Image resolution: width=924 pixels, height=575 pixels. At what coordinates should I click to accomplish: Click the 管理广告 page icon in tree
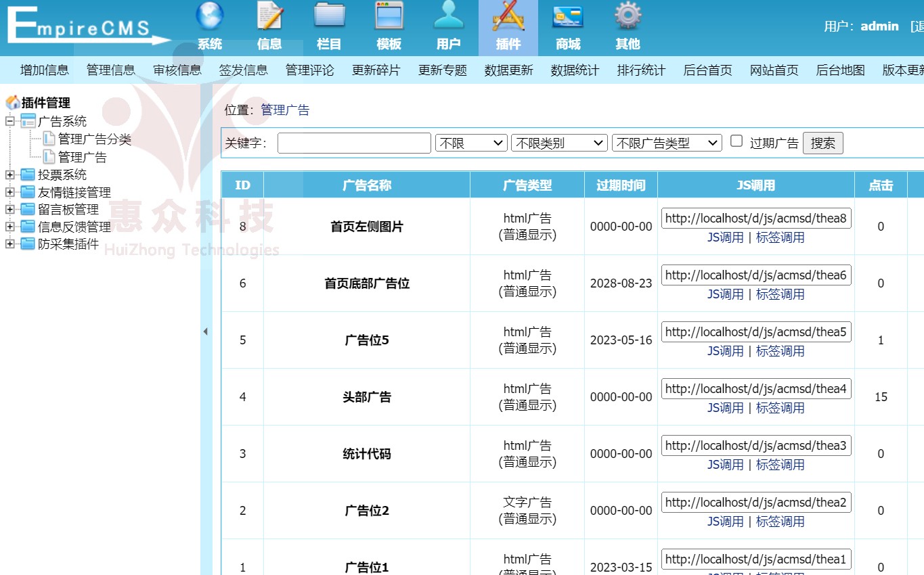coord(49,157)
